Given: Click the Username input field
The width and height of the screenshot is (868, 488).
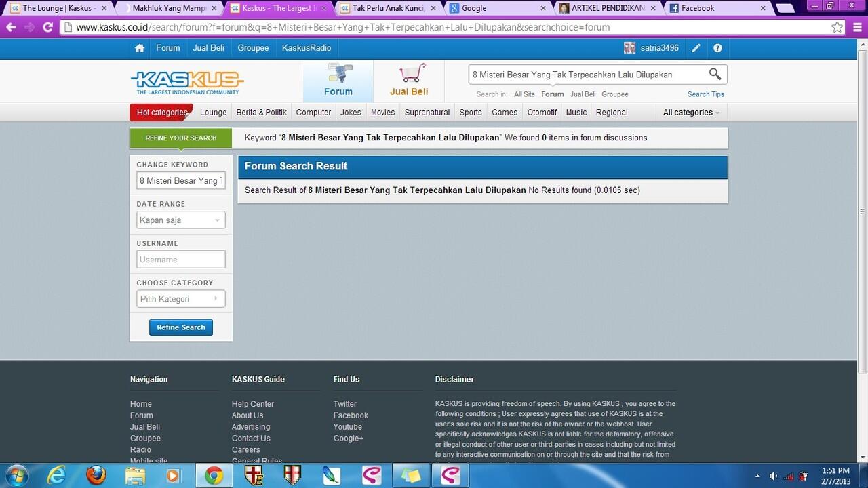Looking at the screenshot, I should tap(181, 260).
